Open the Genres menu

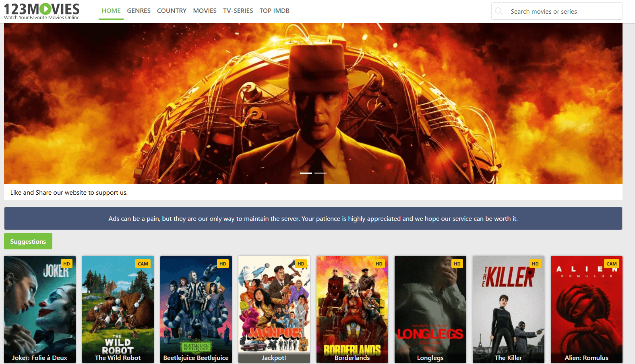pyautogui.click(x=139, y=11)
